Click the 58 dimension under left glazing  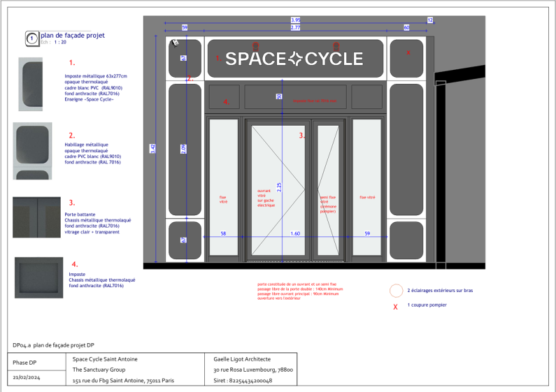tap(223, 233)
